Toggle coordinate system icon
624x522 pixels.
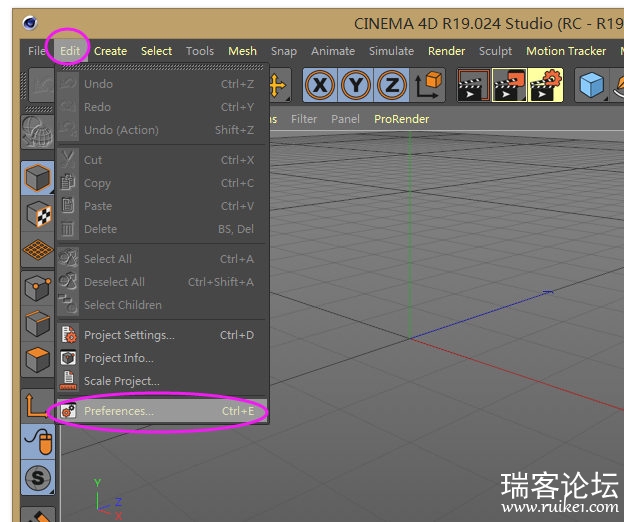coord(427,85)
